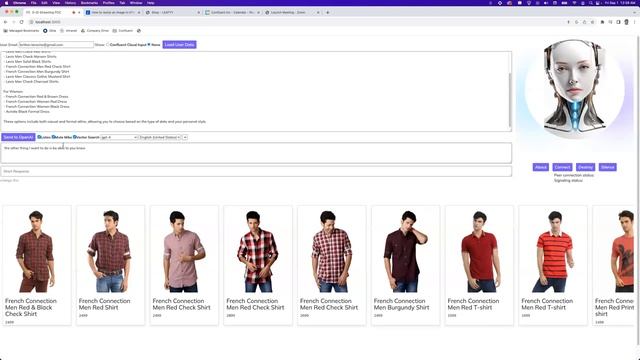This screenshot has height=360, width=640.
Task: Toggle the Listen checkbox
Action: click(39, 137)
